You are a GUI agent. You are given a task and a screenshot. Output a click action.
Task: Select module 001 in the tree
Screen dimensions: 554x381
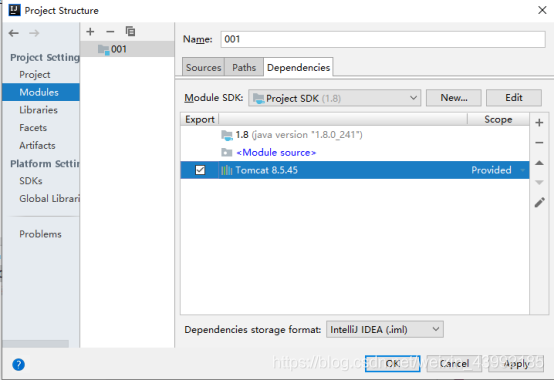pos(127,49)
